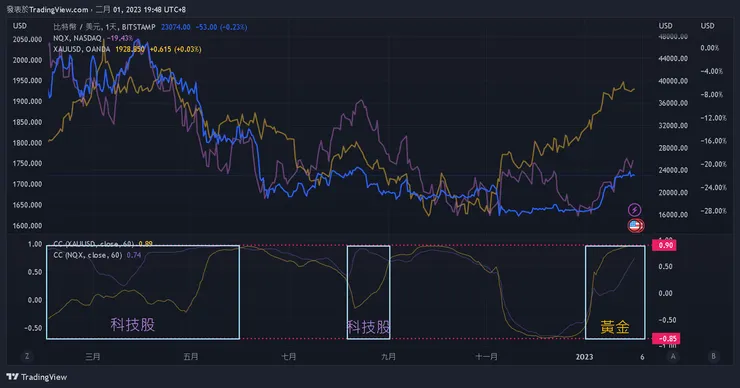Image resolution: width=740 pixels, height=388 pixels.
Task: Click the 七月 time axis label
Action: point(289,357)
